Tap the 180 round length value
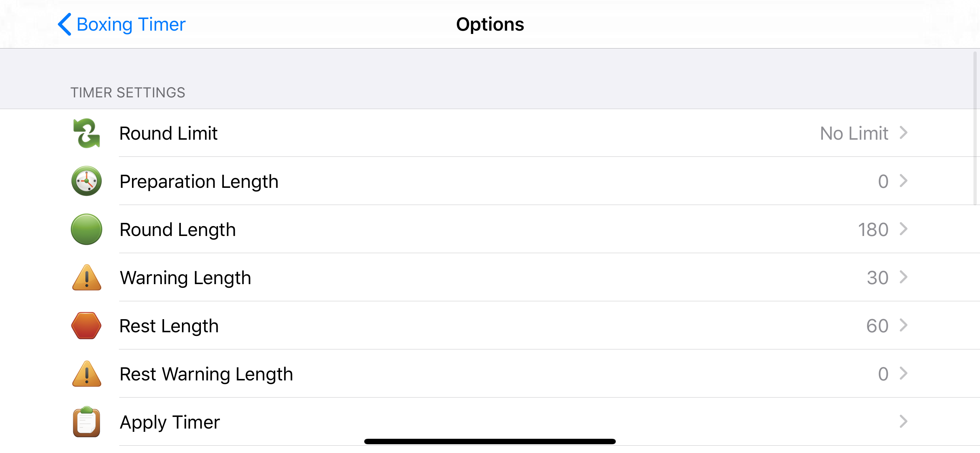This screenshot has height=453, width=980. click(873, 229)
